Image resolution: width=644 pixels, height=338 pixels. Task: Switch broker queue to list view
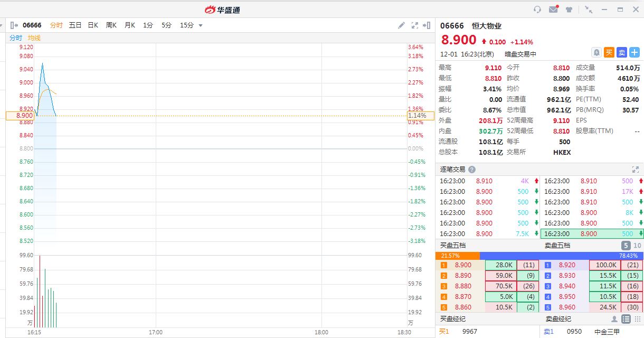[626, 319]
